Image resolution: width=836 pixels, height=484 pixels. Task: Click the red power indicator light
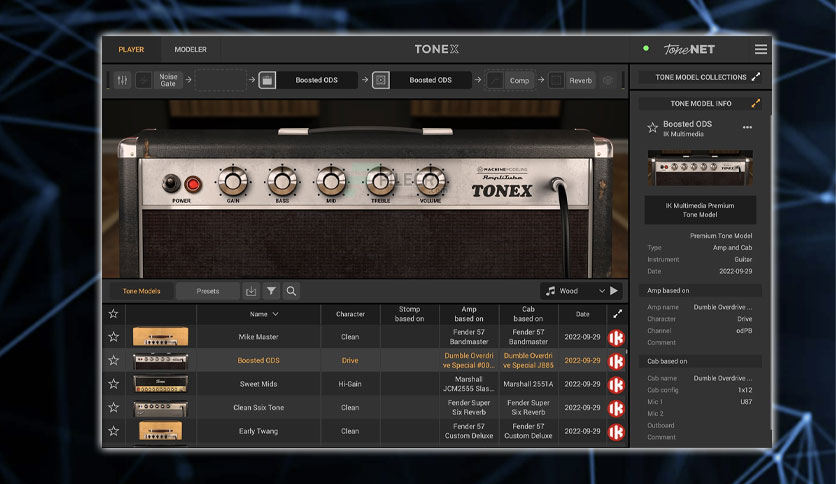coord(192,184)
